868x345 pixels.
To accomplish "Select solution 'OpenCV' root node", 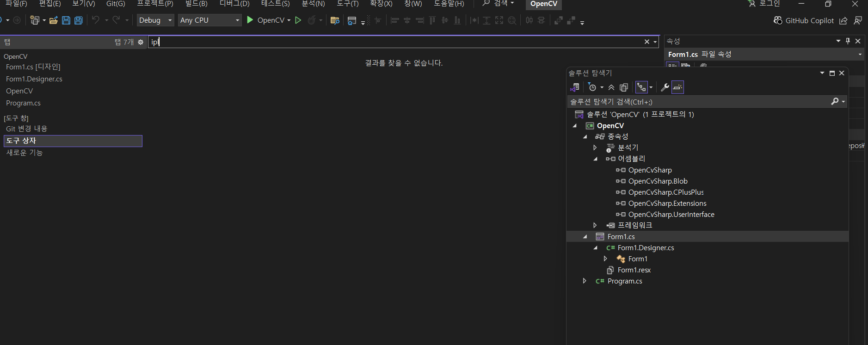I will pyautogui.click(x=640, y=114).
